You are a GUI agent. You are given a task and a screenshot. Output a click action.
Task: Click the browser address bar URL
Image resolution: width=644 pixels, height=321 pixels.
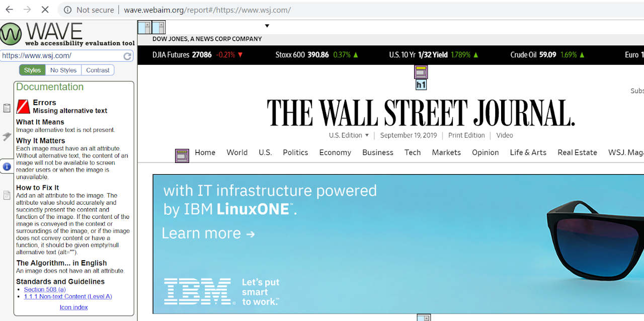(207, 10)
